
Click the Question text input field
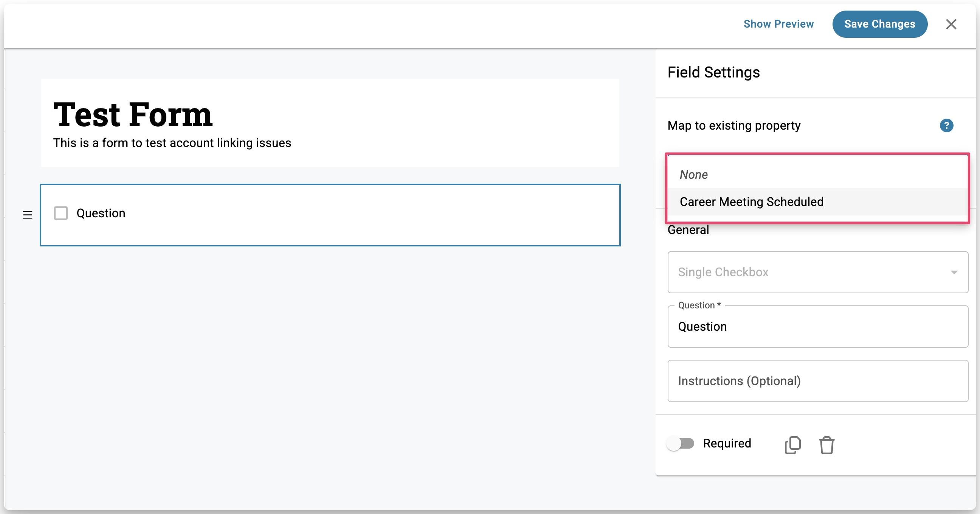click(817, 327)
